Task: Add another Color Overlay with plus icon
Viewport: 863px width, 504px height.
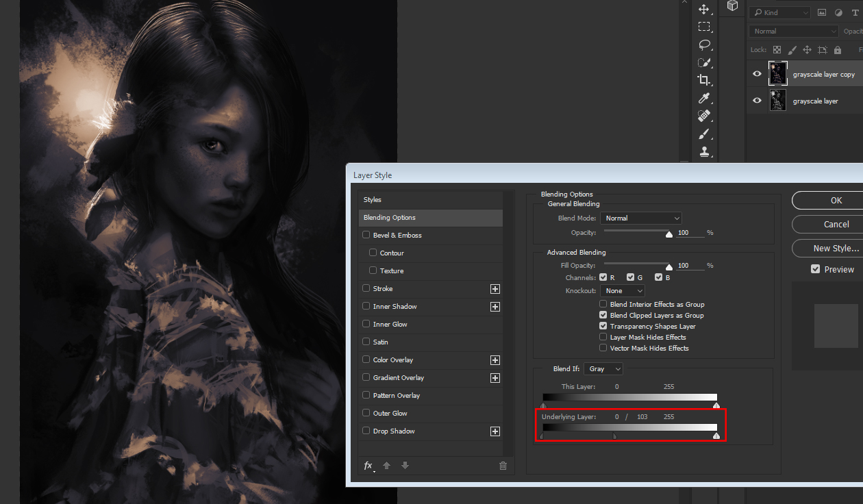Action: [x=495, y=360]
